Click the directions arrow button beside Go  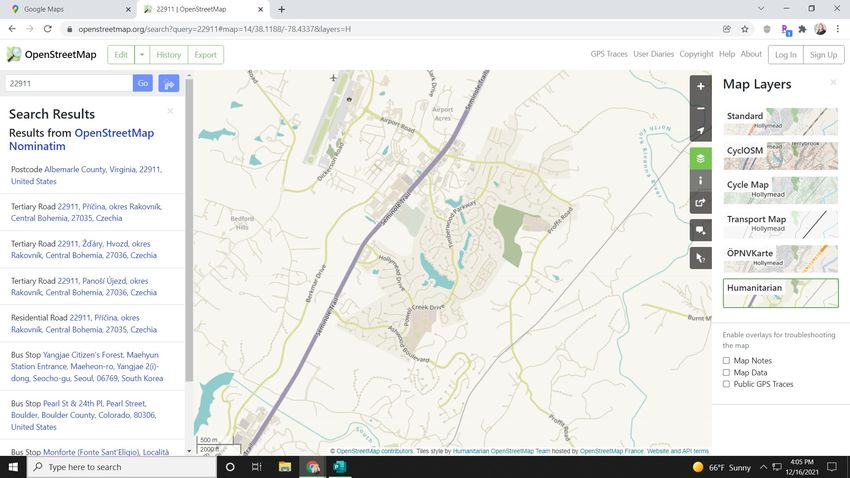tap(169, 83)
